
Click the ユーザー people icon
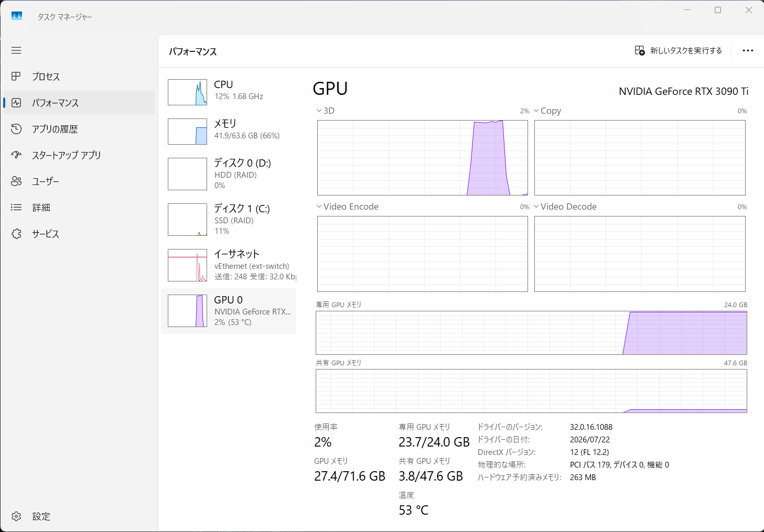pos(16,181)
